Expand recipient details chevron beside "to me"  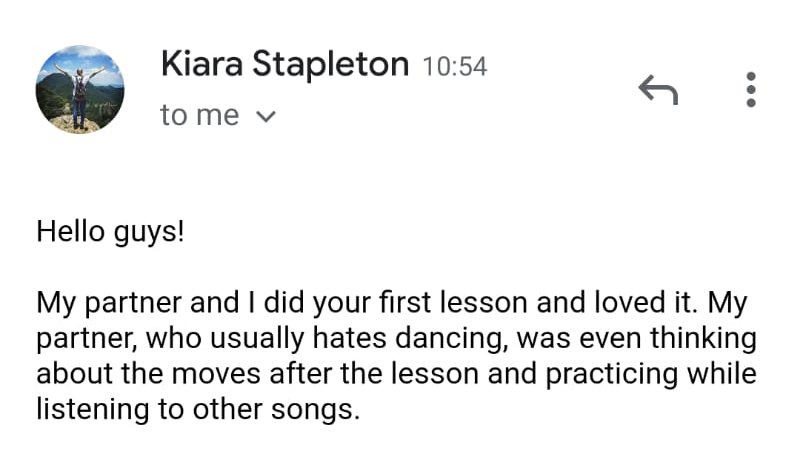point(266,117)
